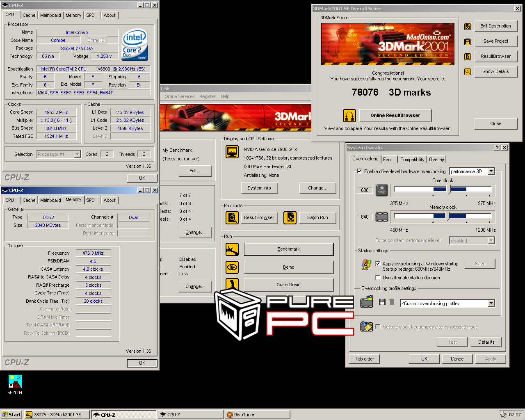Click the Edit Description icon in 3DMark Score window
The image size is (525, 420).
point(468,27)
